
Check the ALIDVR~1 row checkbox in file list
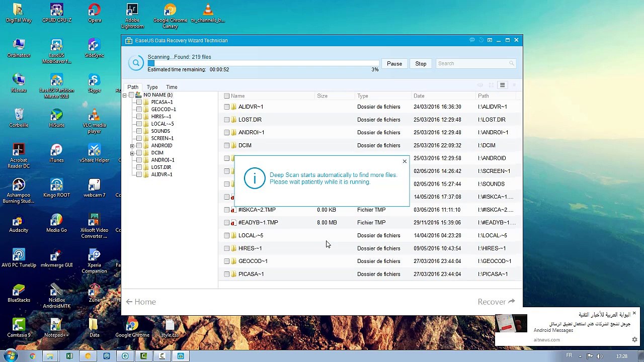(x=227, y=107)
